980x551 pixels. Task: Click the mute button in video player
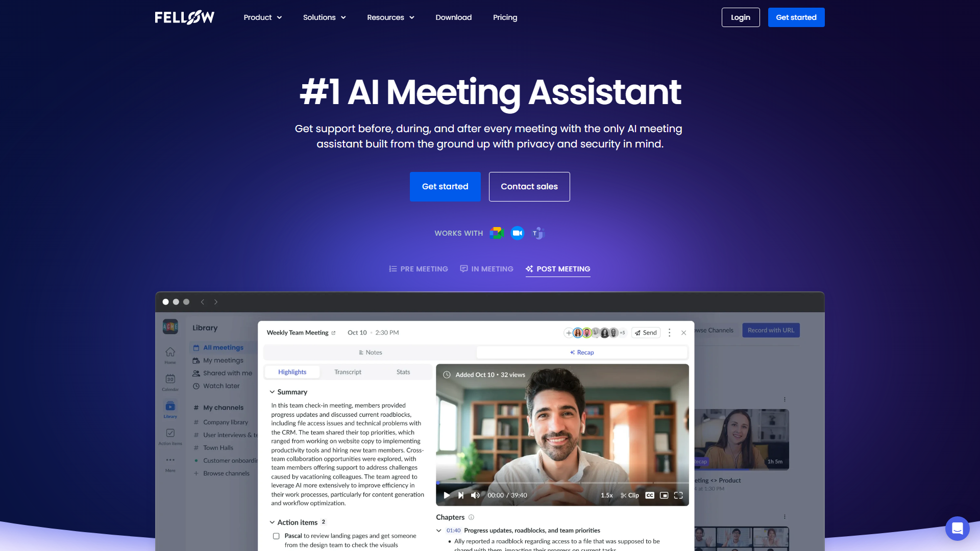click(475, 495)
